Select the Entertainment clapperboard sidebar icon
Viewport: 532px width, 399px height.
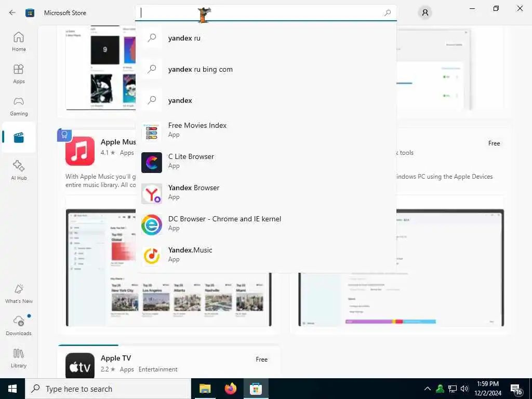tap(19, 137)
